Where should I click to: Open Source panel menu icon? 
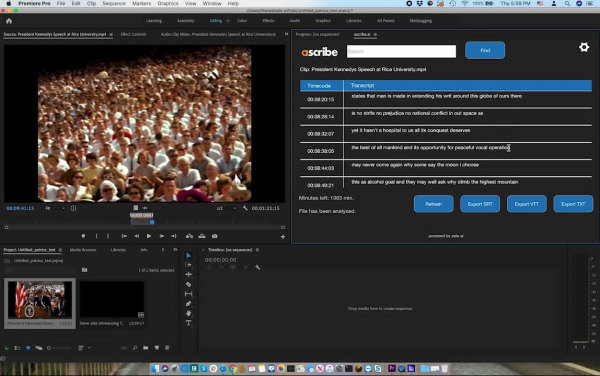pos(111,34)
